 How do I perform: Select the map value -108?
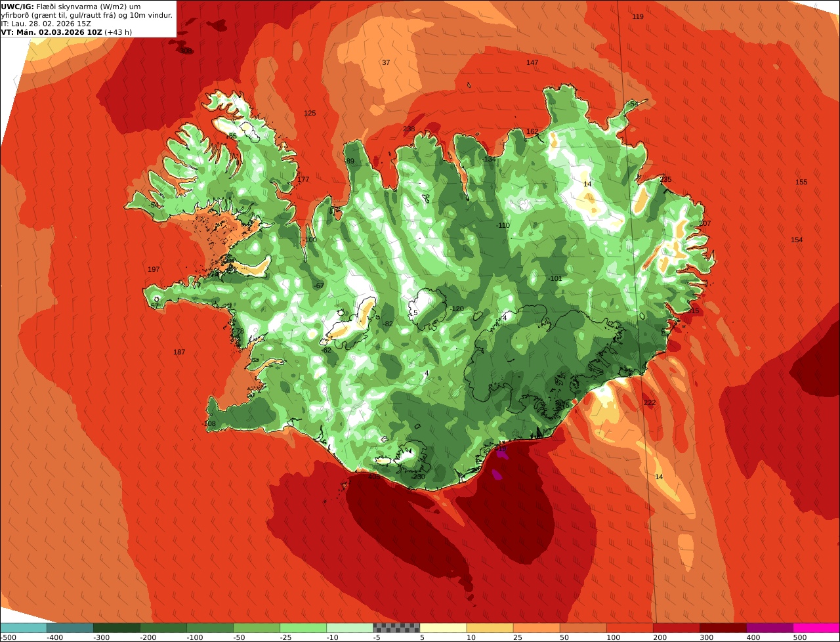tap(209, 423)
